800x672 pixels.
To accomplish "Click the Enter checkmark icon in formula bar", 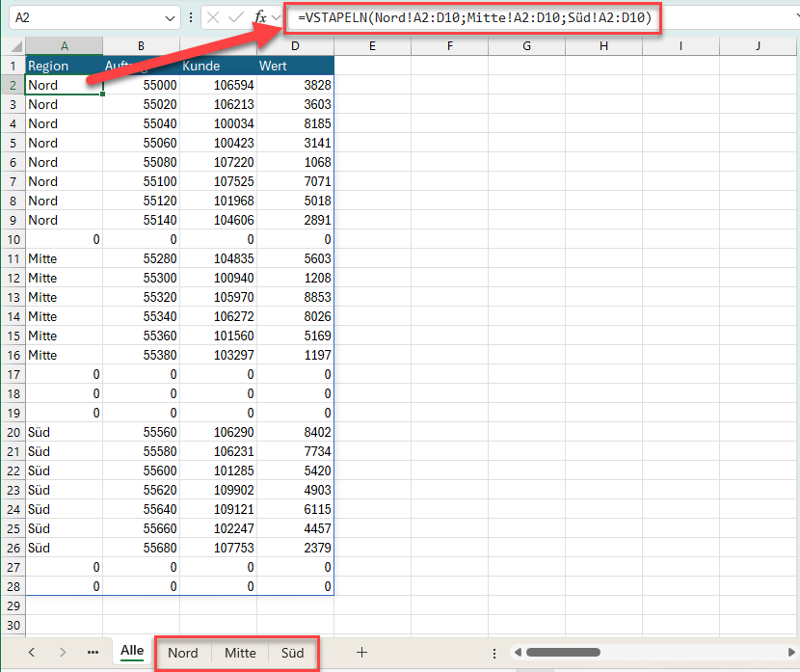I will (236, 17).
